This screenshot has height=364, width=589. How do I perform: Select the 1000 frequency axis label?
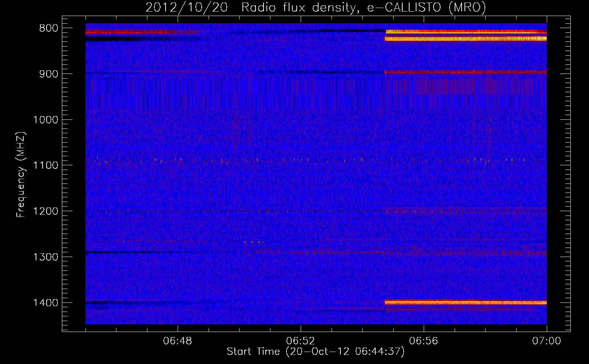point(46,120)
